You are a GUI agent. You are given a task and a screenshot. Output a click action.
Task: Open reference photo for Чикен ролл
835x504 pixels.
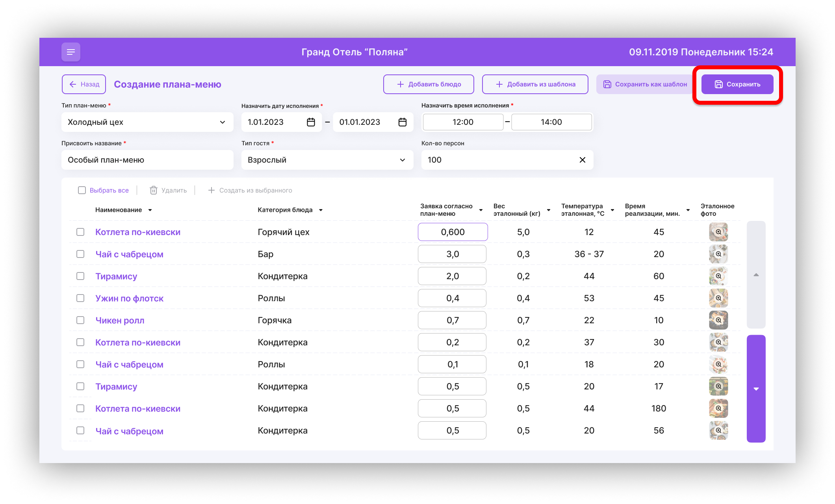718,320
